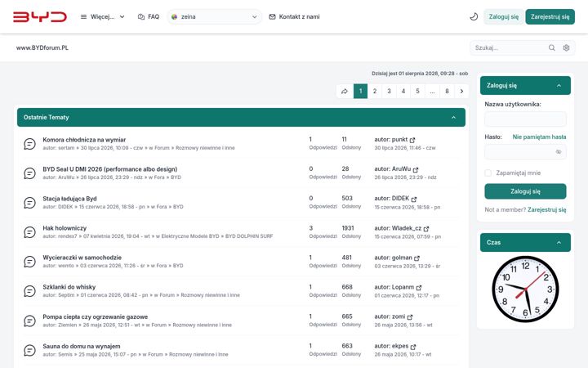Open topic Pompa ciepła czy ogrzewanie gazowe
This screenshot has width=588, height=368.
pos(96,317)
